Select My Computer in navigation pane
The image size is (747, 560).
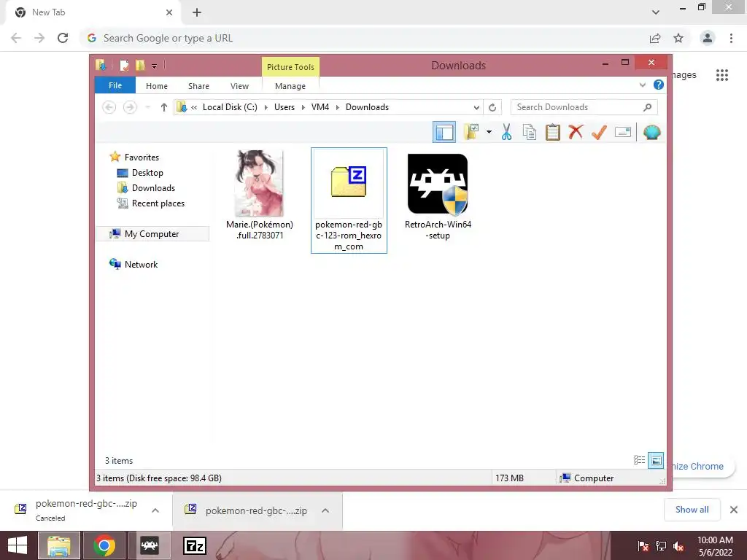coord(152,234)
